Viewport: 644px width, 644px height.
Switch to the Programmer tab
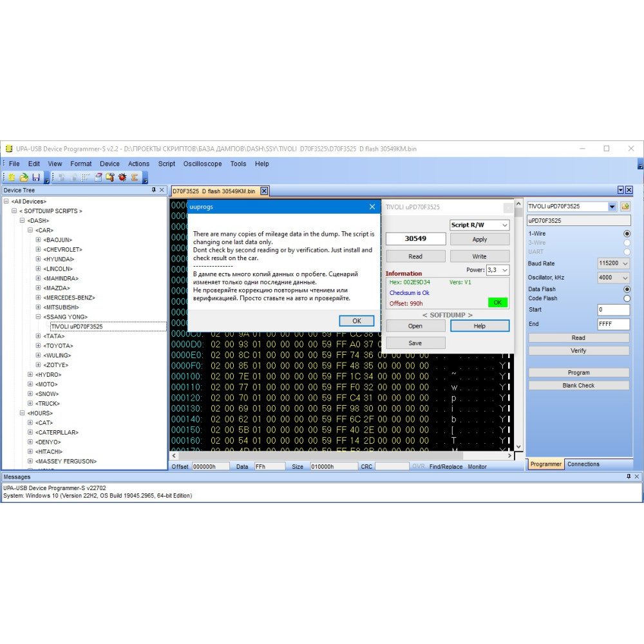tap(545, 464)
